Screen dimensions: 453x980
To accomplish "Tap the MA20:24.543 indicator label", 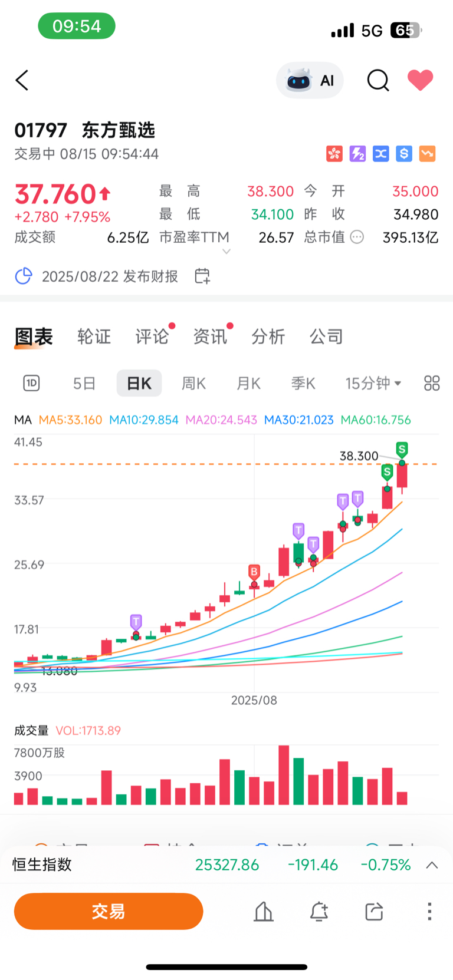I will [x=221, y=420].
